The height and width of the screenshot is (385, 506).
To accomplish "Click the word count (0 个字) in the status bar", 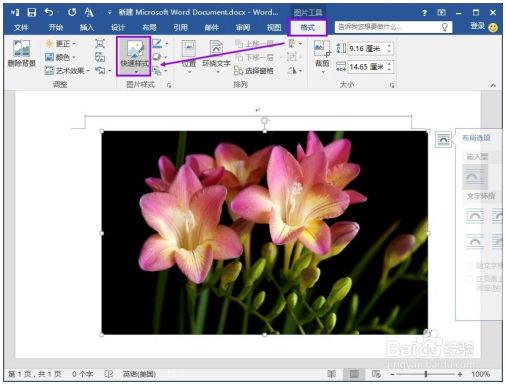I will (x=82, y=374).
